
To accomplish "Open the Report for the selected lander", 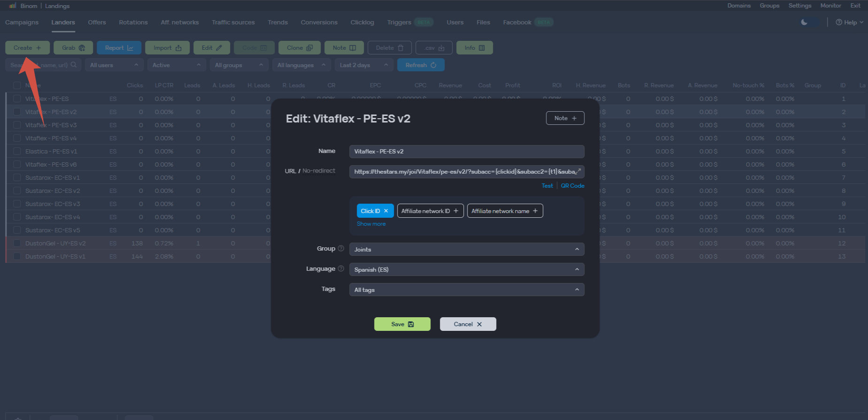I will pos(119,48).
